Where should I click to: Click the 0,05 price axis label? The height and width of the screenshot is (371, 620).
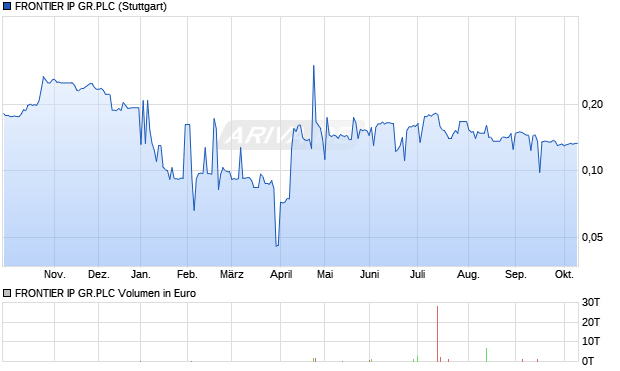click(592, 237)
